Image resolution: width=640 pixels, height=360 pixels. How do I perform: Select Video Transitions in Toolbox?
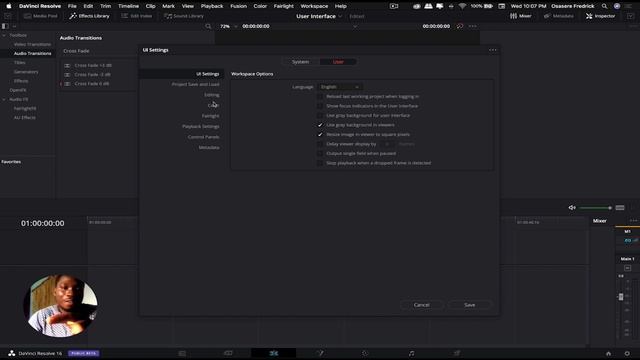[x=32, y=44]
